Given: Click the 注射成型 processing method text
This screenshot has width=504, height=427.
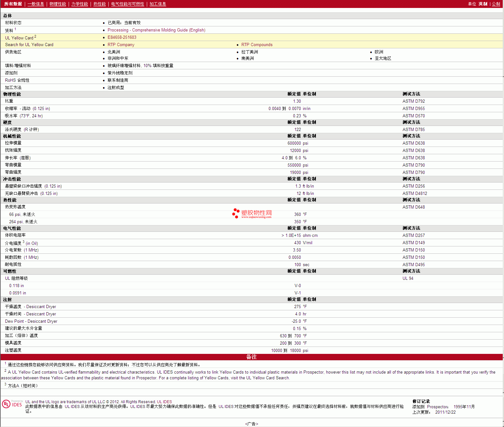Looking at the screenshot, I should pos(116,87).
